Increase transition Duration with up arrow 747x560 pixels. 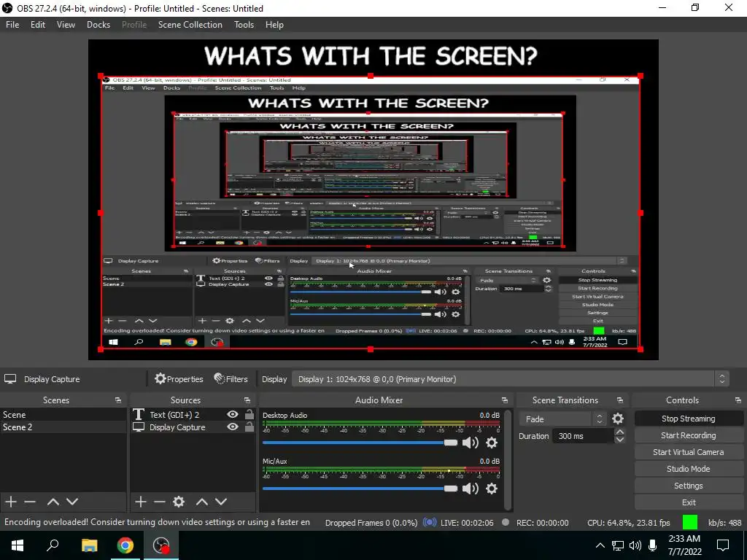pos(620,432)
